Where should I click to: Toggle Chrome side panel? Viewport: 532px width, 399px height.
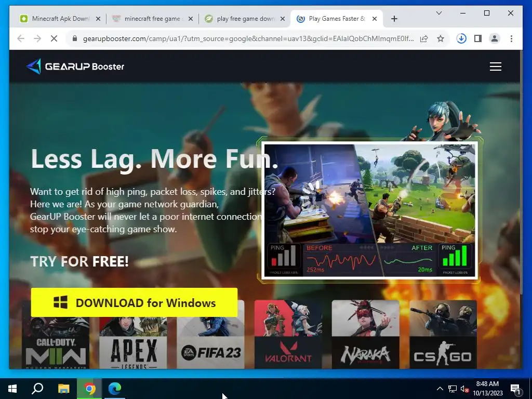coord(478,38)
